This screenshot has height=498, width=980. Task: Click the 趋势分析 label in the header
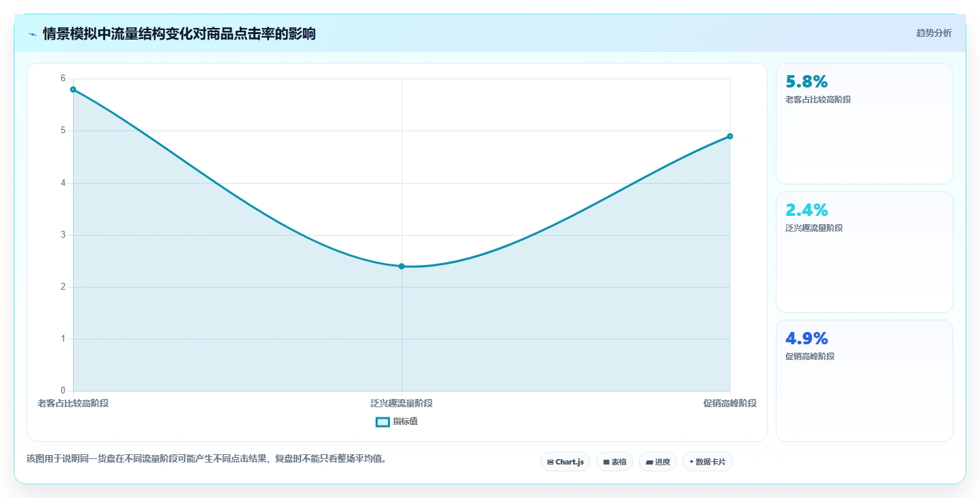click(934, 33)
